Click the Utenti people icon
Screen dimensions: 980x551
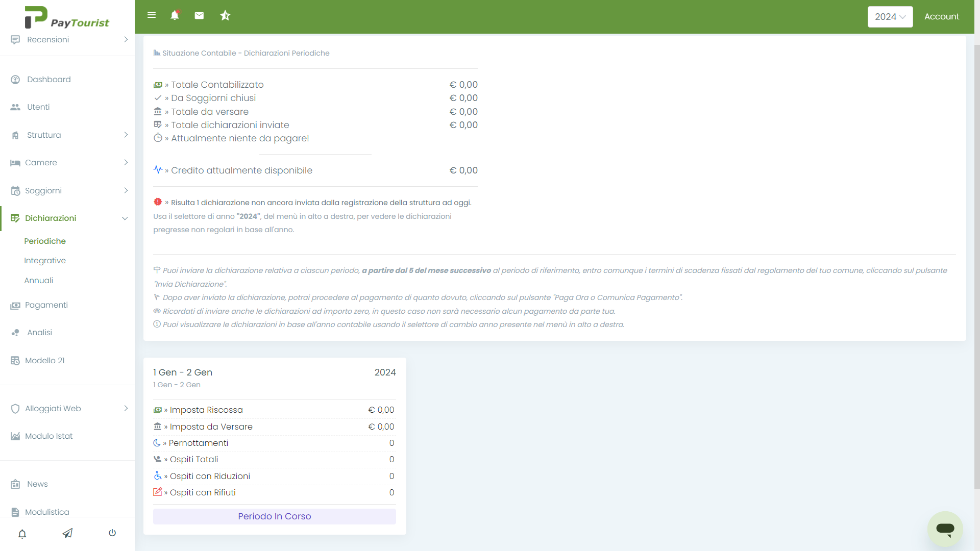point(15,107)
